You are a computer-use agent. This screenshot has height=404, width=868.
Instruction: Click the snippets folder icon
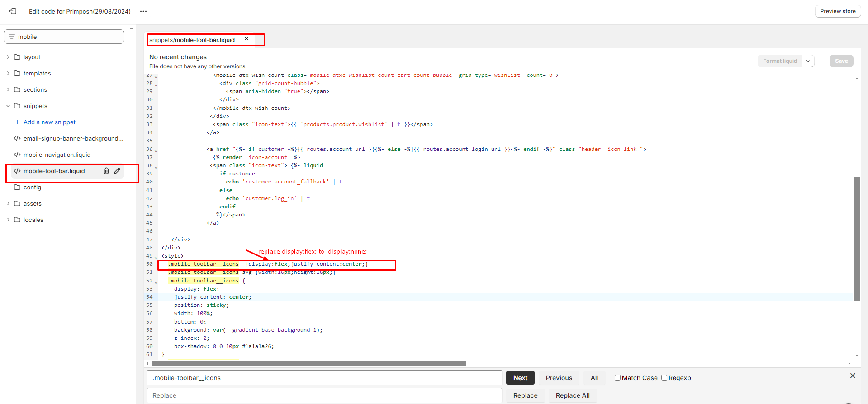coord(17,106)
